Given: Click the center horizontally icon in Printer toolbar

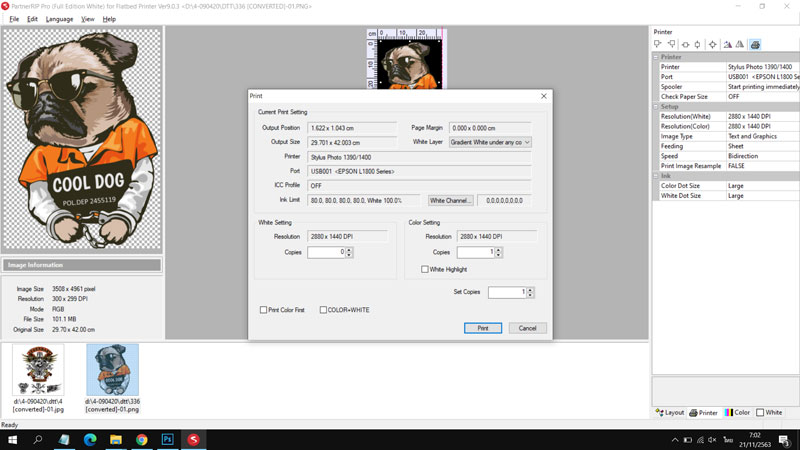Looking at the screenshot, I should pos(685,44).
